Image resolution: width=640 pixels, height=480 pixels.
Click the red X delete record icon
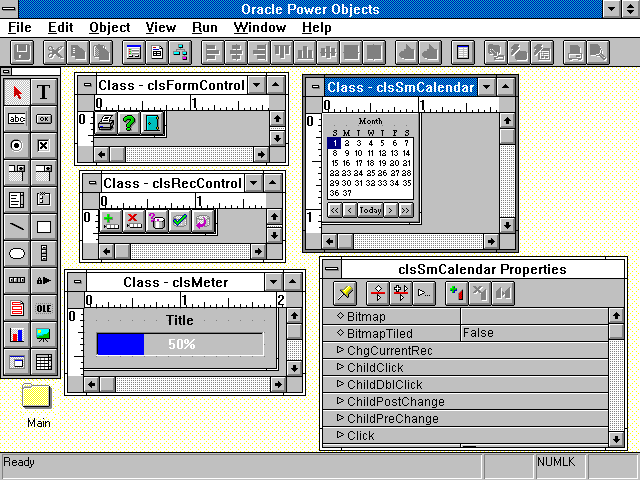133,220
